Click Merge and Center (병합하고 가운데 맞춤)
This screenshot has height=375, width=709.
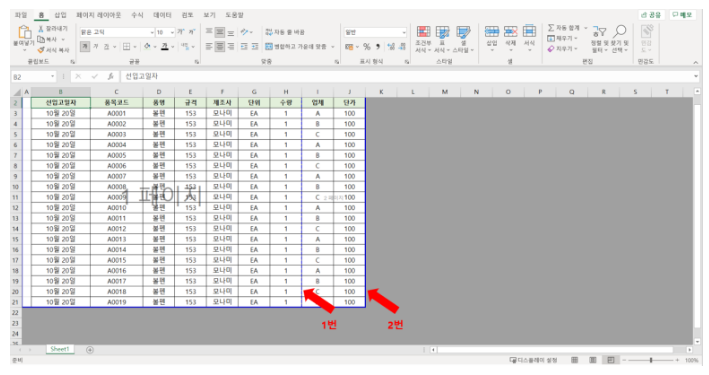pos(297,47)
